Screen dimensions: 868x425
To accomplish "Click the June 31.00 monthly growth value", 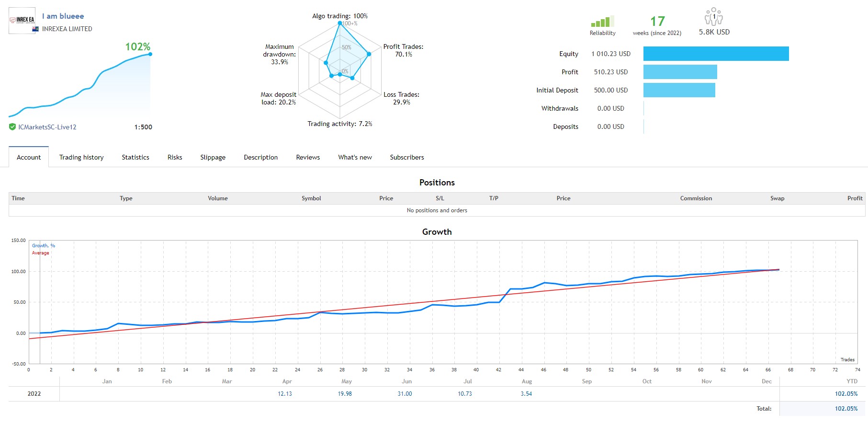I will coord(405,394).
